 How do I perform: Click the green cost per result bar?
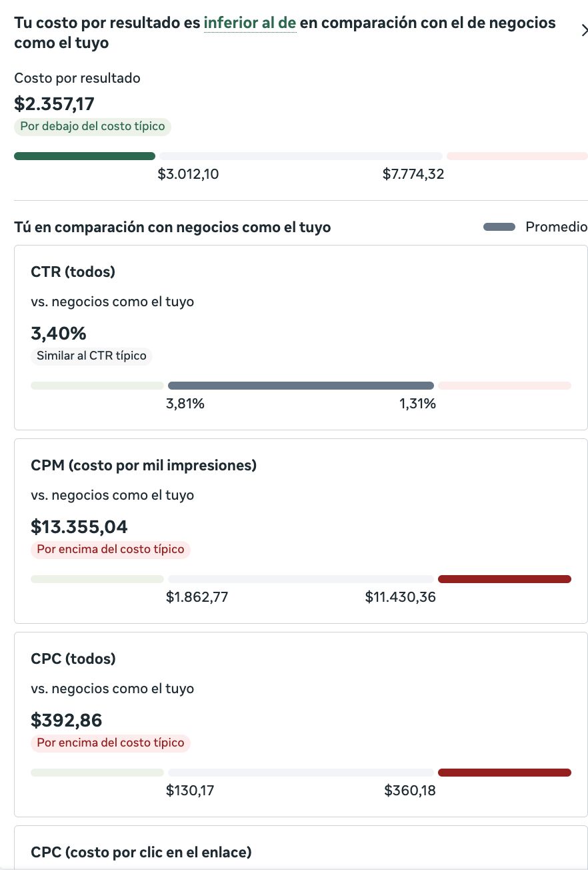click(x=85, y=156)
